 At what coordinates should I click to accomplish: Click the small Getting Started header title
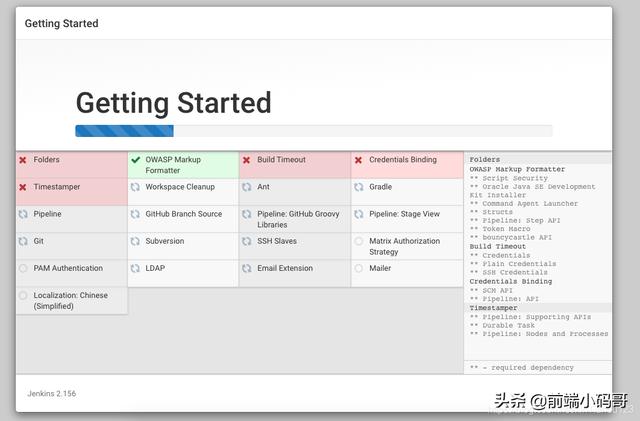point(62,24)
